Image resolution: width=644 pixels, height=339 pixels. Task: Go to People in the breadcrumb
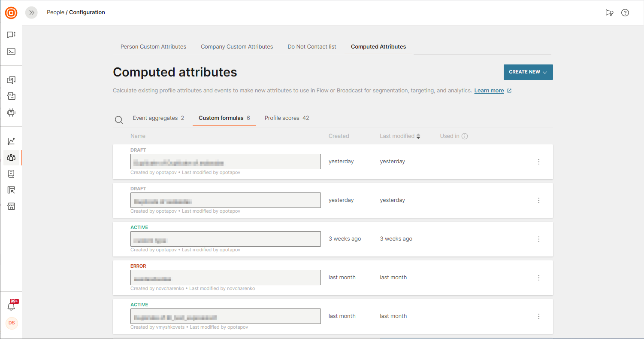[x=55, y=12]
